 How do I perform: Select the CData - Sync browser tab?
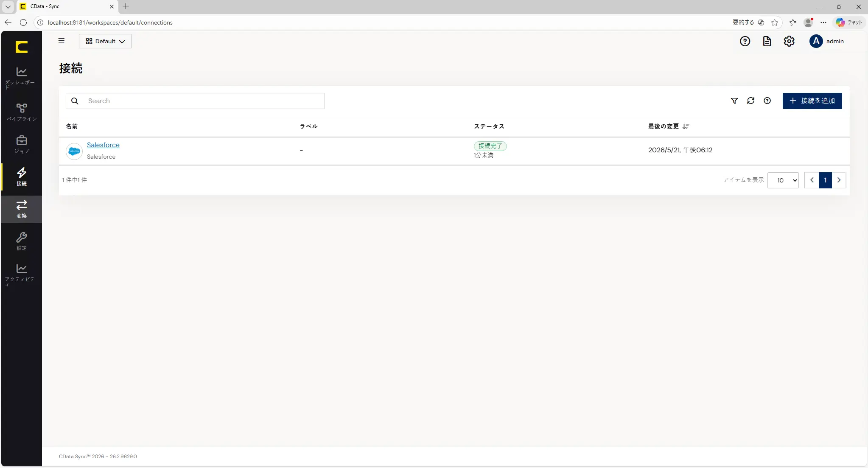(67, 6)
